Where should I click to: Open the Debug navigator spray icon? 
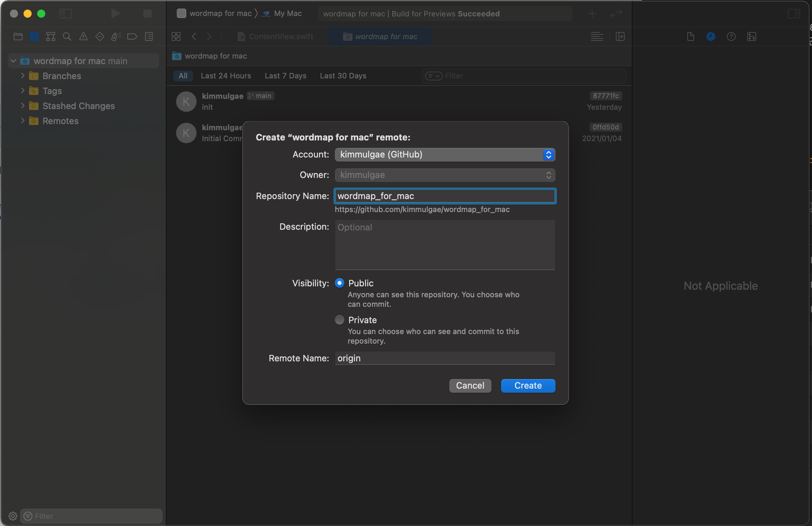click(x=116, y=36)
